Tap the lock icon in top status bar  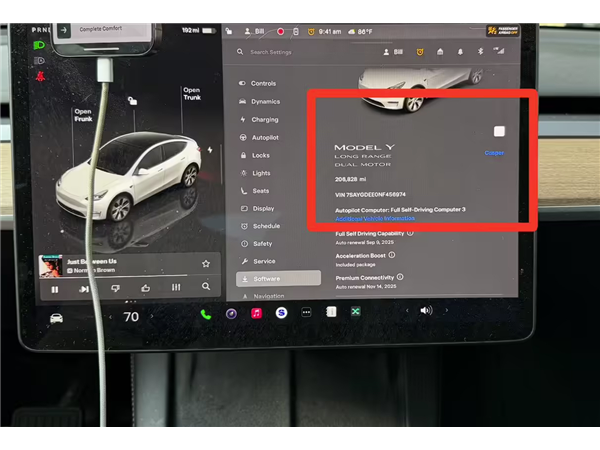(229, 31)
